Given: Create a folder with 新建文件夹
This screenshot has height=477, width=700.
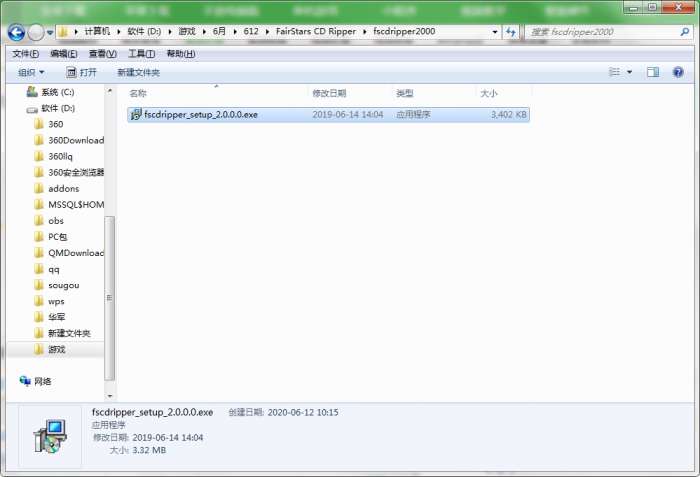Looking at the screenshot, I should (x=138, y=72).
